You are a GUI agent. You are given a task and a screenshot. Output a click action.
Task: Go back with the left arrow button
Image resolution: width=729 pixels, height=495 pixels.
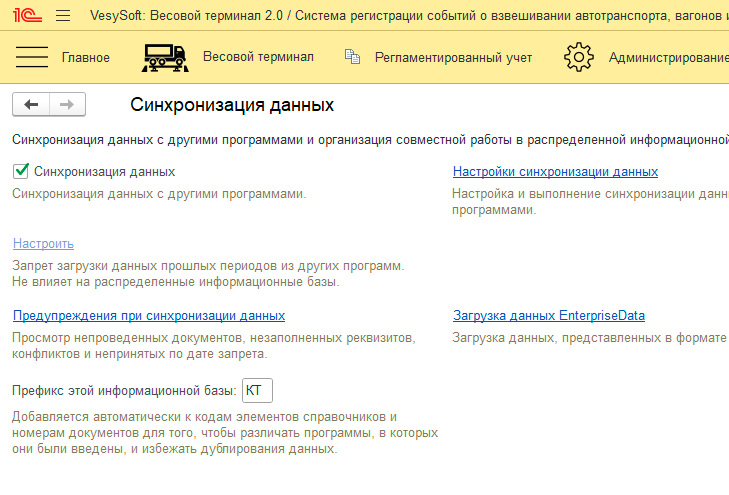pos(30,105)
